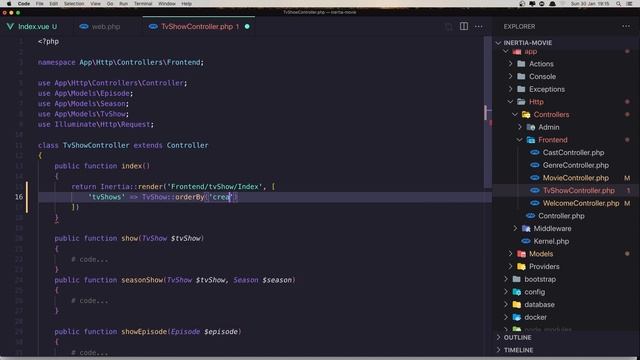Open CastController.php in the explorer
640x360 pixels.
coord(573,153)
